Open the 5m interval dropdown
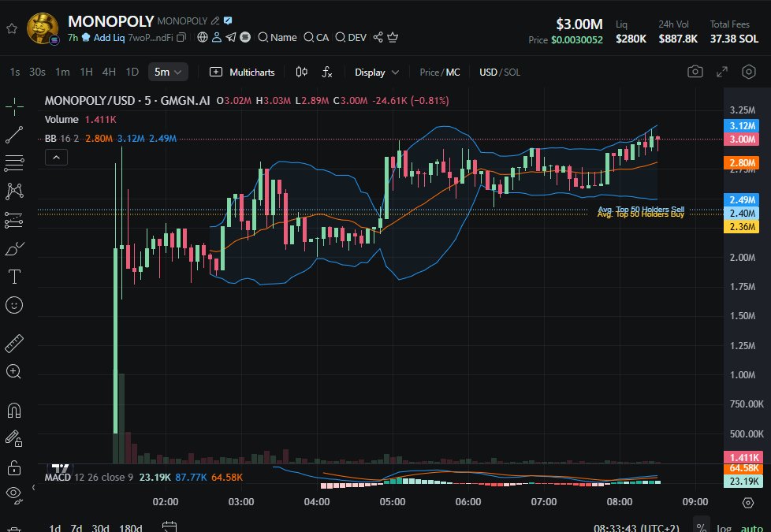This screenshot has height=532, width=771. pos(168,73)
